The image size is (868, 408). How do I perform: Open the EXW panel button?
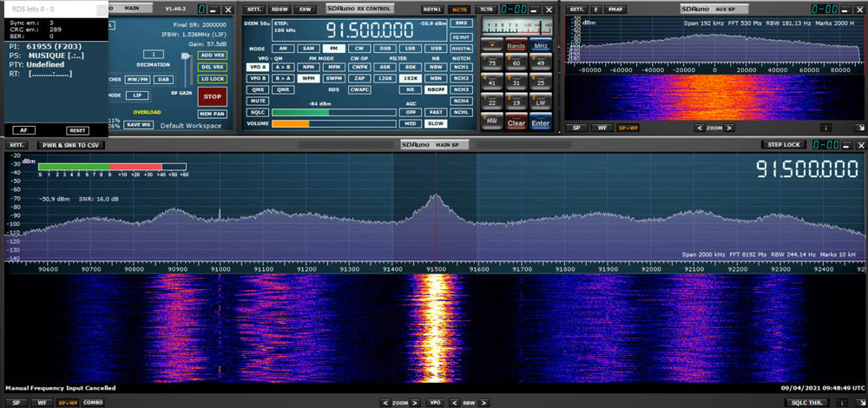pos(305,10)
